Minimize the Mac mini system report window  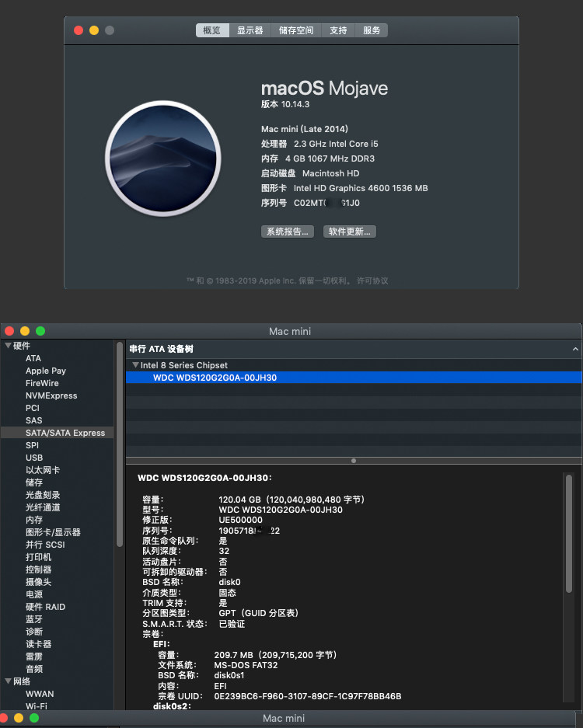click(25, 330)
